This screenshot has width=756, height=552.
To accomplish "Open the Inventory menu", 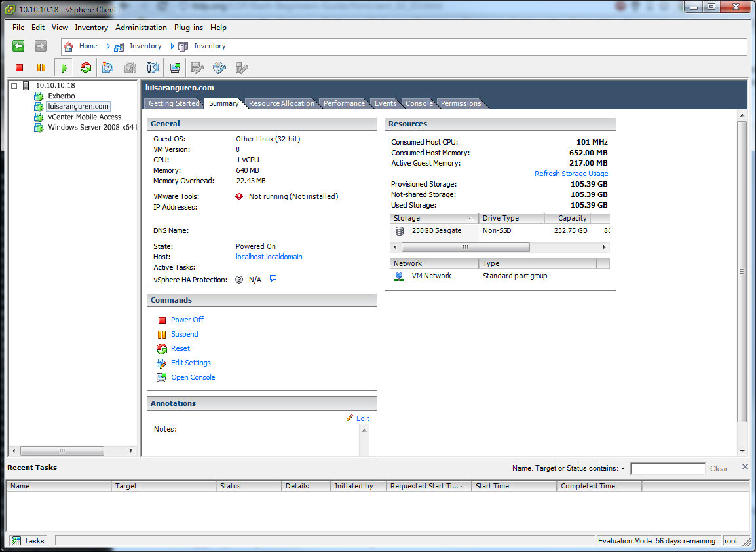I will (x=91, y=28).
